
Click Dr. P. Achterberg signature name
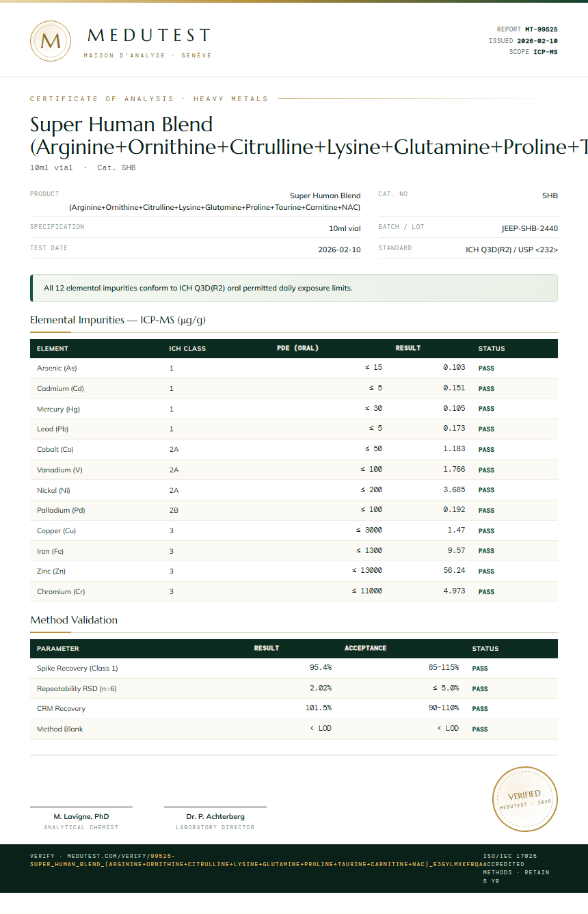pyautogui.click(x=215, y=816)
